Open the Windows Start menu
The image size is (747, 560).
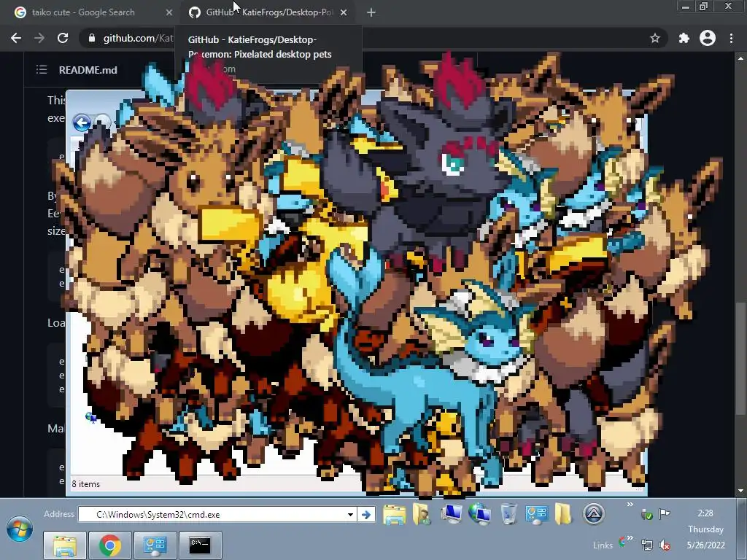click(x=20, y=529)
